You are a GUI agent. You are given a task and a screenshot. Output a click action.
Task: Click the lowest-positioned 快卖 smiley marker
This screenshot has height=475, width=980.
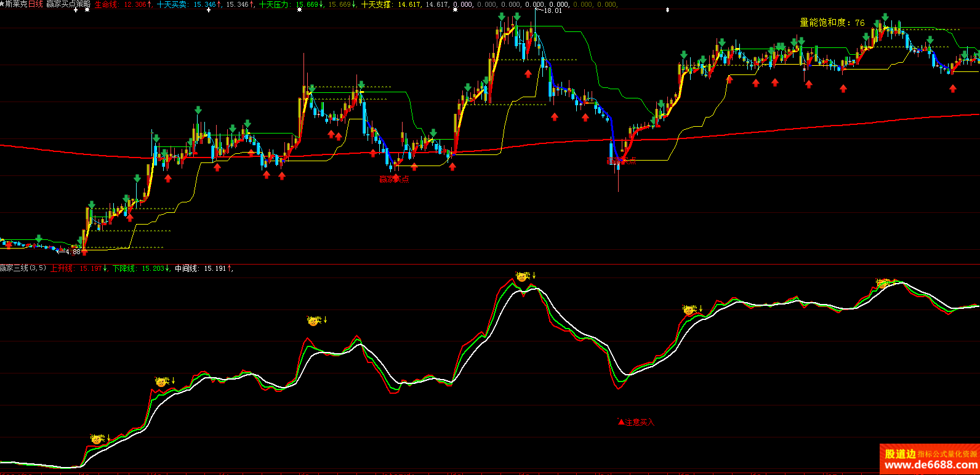[97, 439]
